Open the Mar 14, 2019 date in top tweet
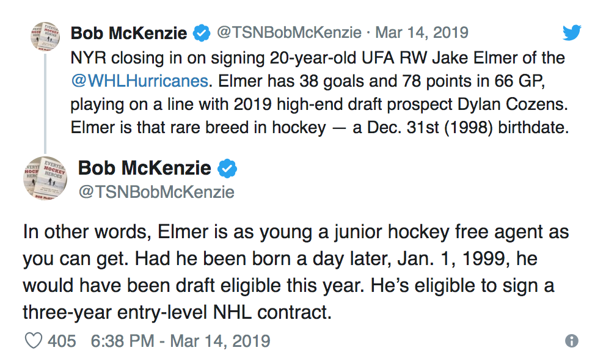 [422, 32]
